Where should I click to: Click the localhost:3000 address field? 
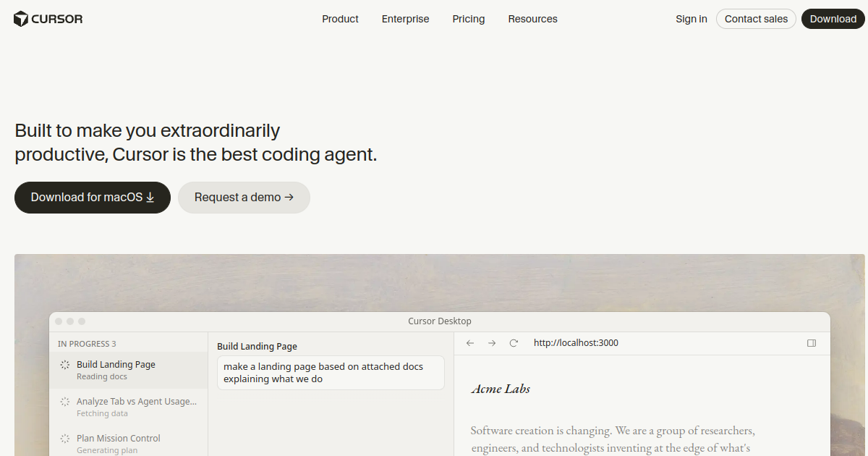[x=576, y=343]
